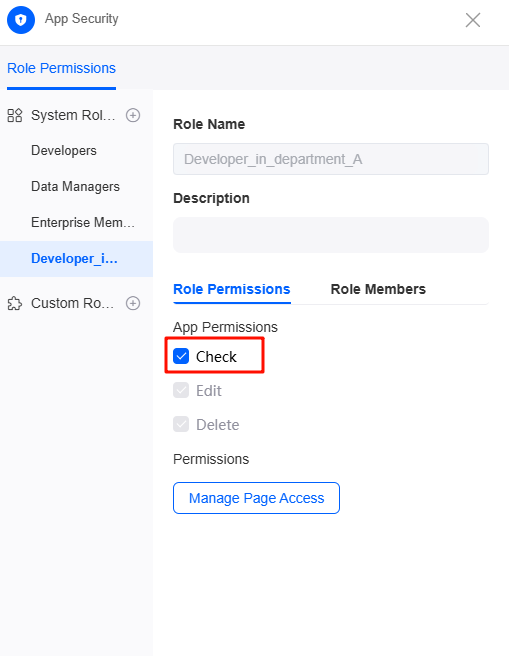
Task: Add a new custom role with plus icon
Action: coord(133,303)
